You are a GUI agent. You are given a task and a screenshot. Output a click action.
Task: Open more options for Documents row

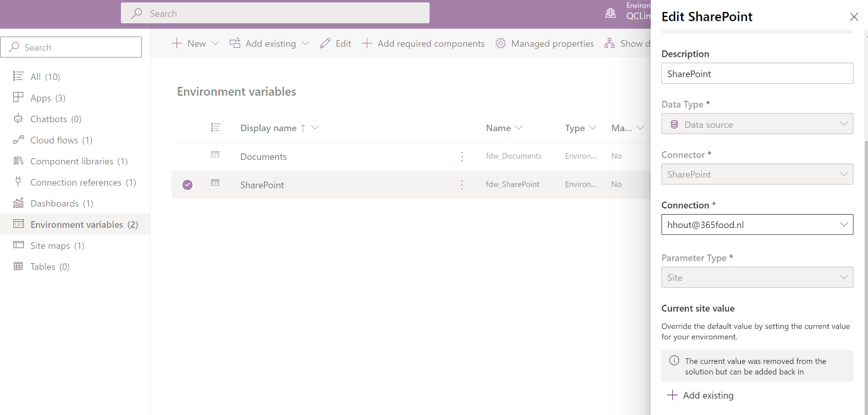tap(462, 156)
